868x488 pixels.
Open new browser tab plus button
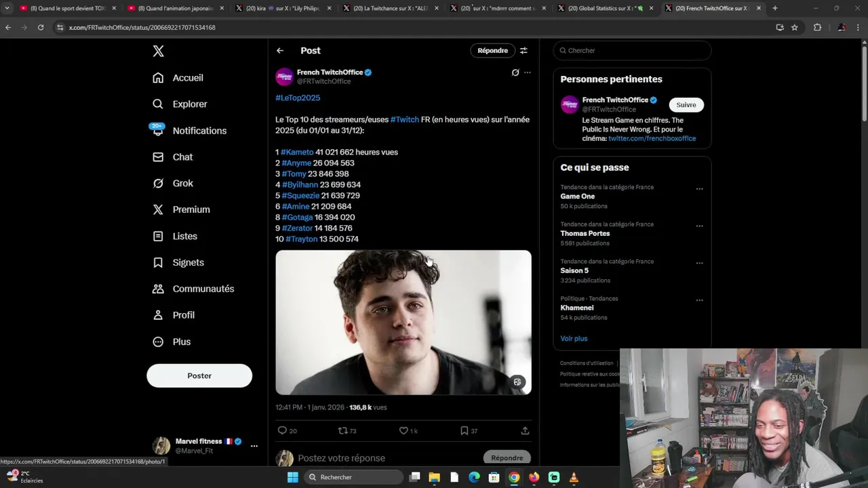click(x=775, y=8)
